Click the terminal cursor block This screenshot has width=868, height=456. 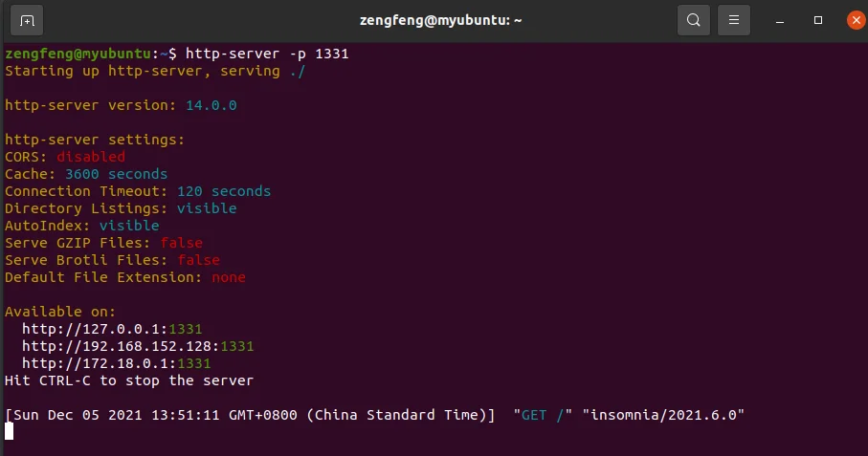point(9,431)
